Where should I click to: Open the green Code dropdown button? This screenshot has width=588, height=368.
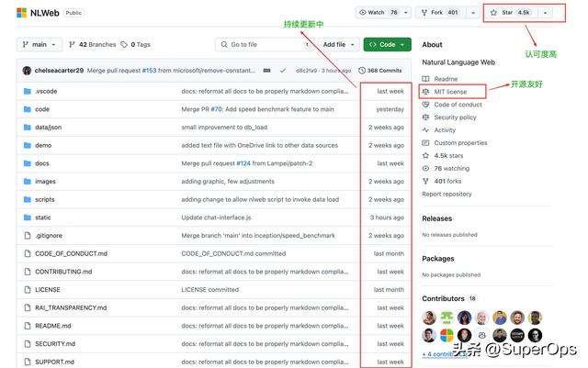[x=388, y=44]
